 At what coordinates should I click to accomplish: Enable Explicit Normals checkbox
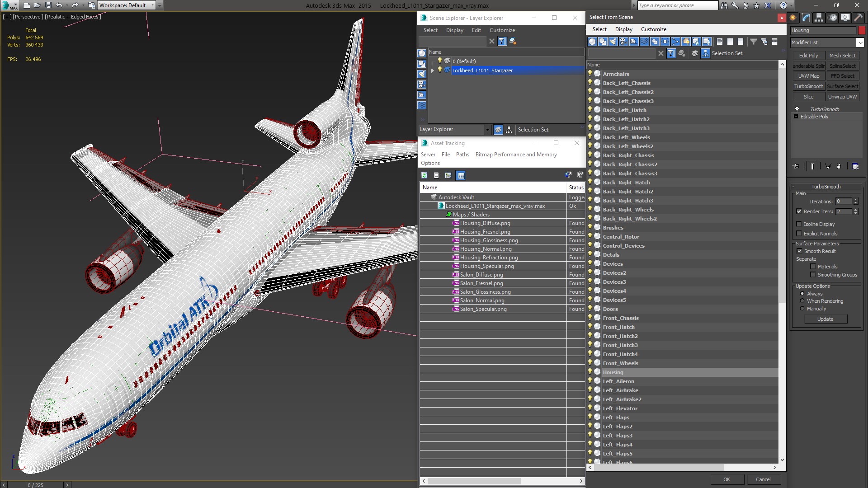799,234
